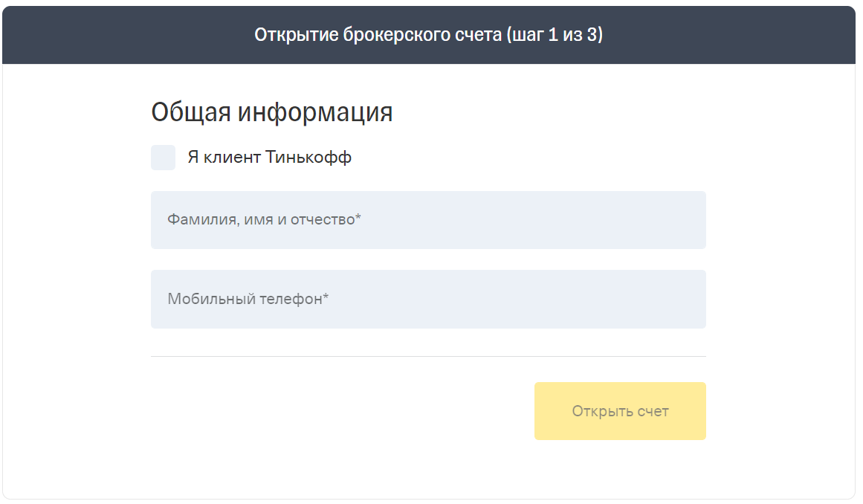Click the checkbox next to "Я клиент Тинькофф"
Viewport: 863px width, 504px height.
[163, 158]
